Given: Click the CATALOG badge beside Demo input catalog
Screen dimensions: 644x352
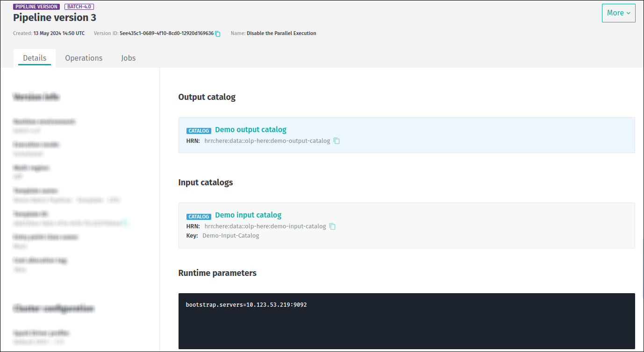Looking at the screenshot, I should (199, 216).
